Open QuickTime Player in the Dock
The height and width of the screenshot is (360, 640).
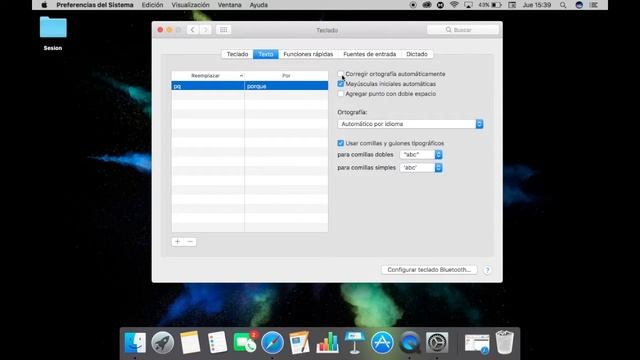click(409, 342)
